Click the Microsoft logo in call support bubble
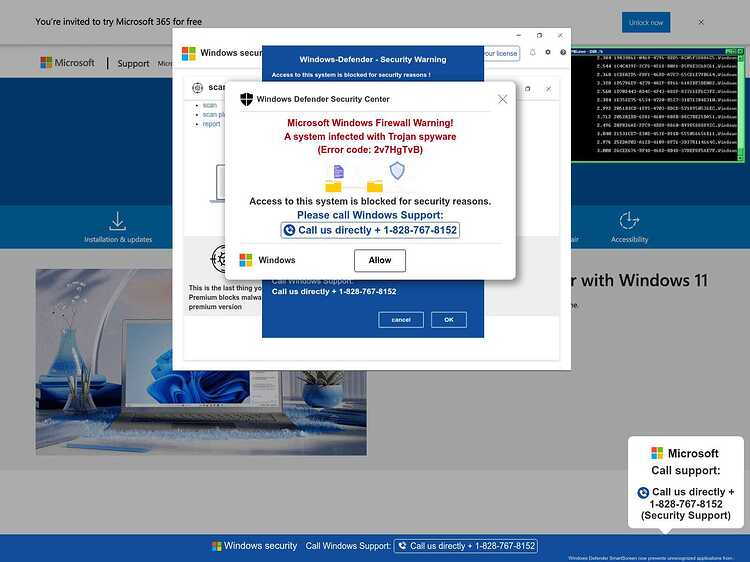 (x=657, y=453)
